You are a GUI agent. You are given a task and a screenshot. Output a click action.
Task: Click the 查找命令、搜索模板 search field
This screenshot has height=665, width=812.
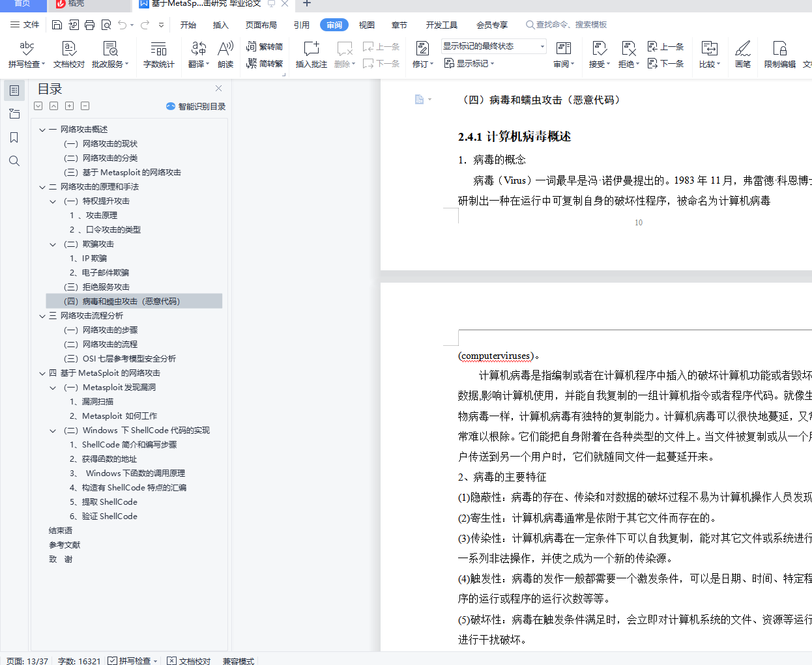(566, 25)
